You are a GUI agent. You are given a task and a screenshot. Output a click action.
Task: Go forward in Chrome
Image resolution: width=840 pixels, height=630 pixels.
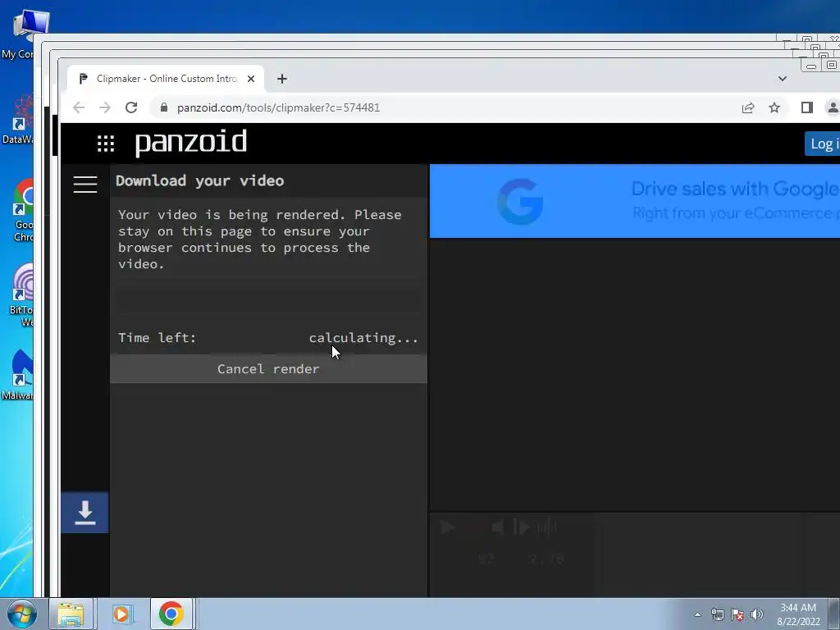(105, 107)
